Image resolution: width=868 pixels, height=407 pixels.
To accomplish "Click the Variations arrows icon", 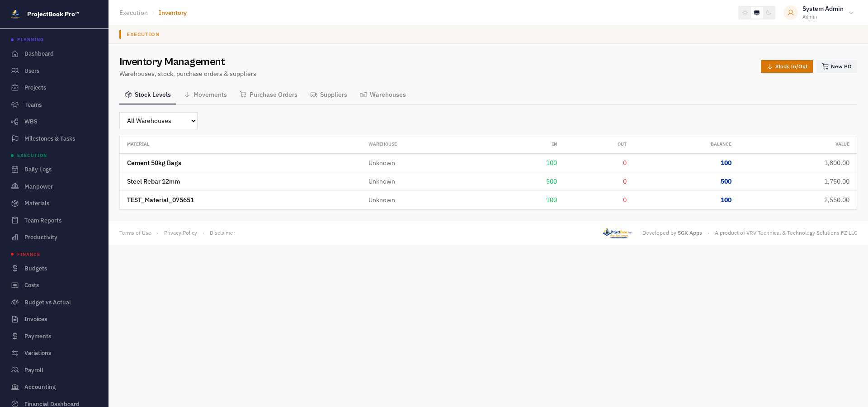I will tap(15, 353).
